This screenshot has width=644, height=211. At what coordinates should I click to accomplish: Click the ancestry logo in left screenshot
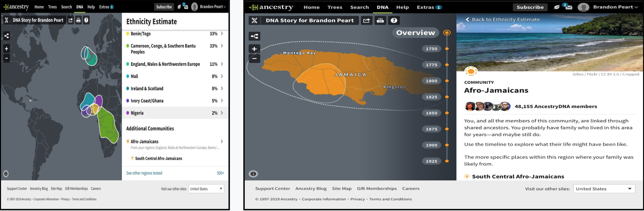tap(16, 7)
